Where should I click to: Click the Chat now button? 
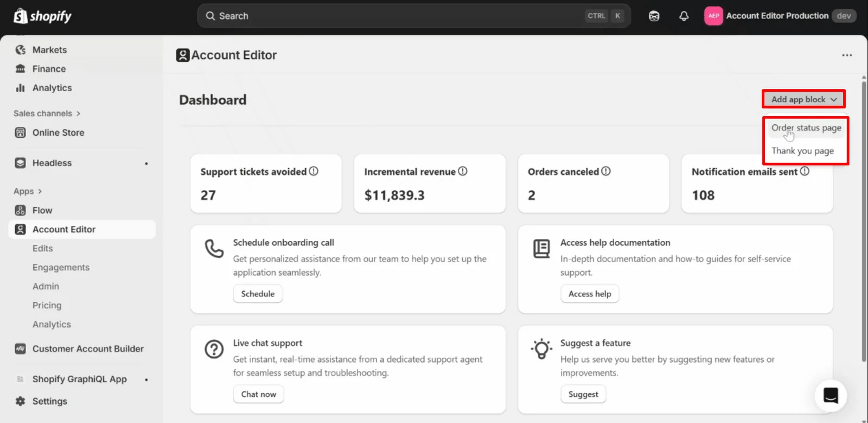tap(258, 394)
